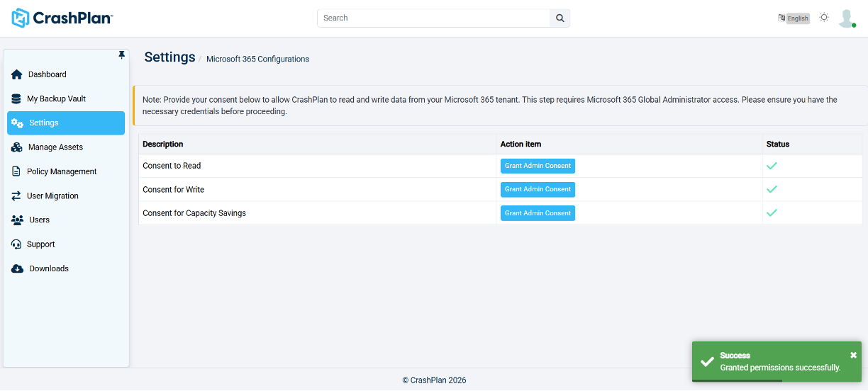Click the Manage Assets cubes icon
868x391 pixels.
tap(17, 147)
